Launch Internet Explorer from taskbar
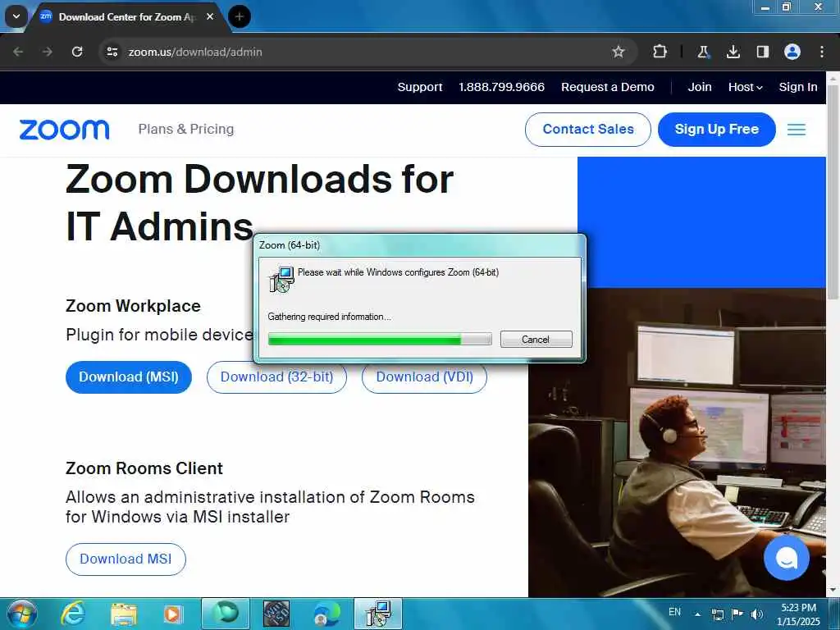This screenshot has width=840, height=630. click(73, 614)
